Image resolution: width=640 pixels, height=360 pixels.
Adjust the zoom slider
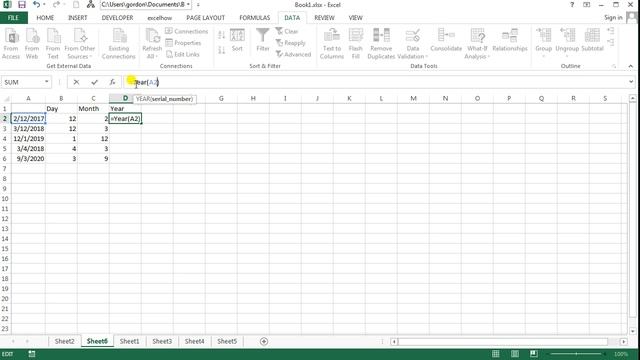coord(576,354)
